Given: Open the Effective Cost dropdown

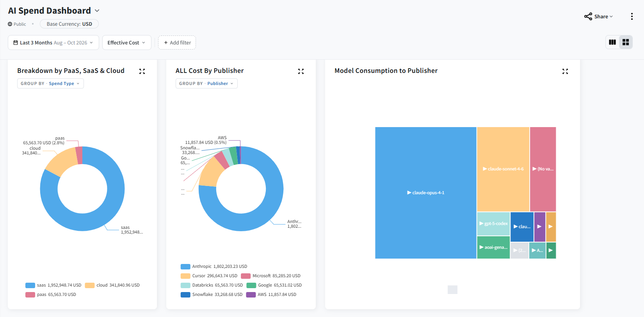Looking at the screenshot, I should [126, 43].
